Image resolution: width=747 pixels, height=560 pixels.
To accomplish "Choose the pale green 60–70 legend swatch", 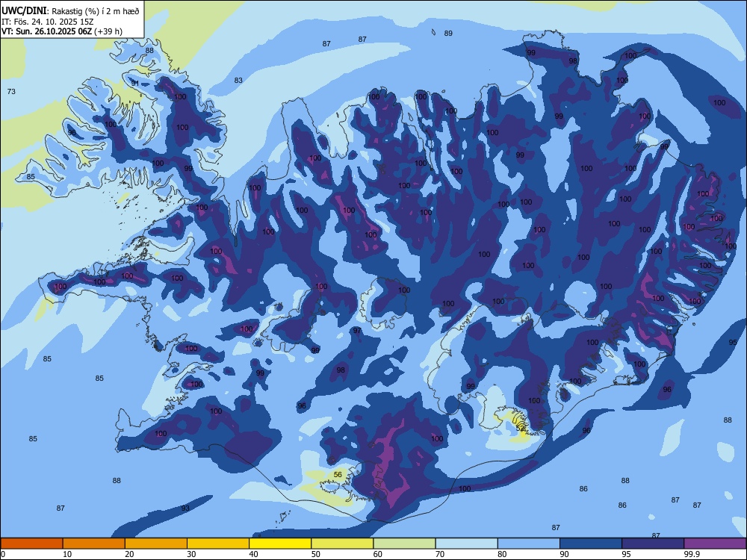I will click(x=404, y=544).
